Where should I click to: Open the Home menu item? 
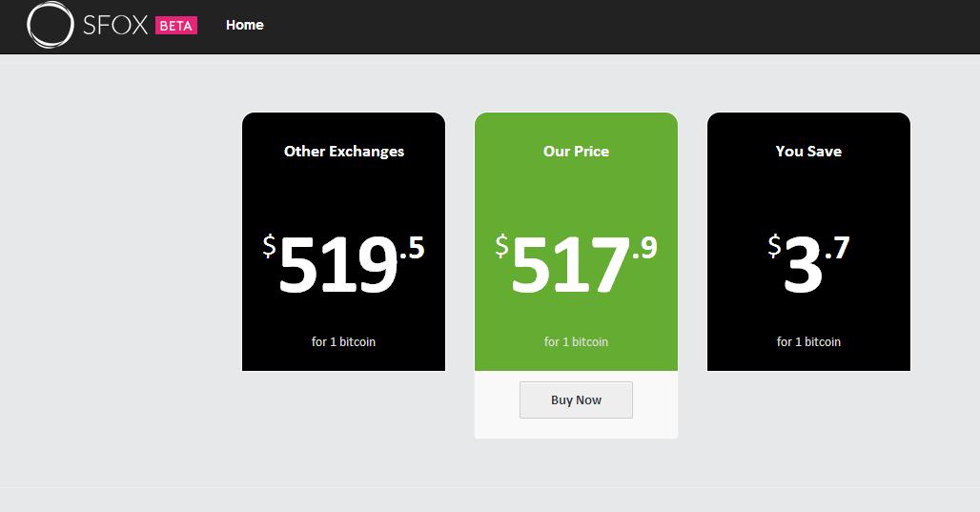click(x=244, y=25)
